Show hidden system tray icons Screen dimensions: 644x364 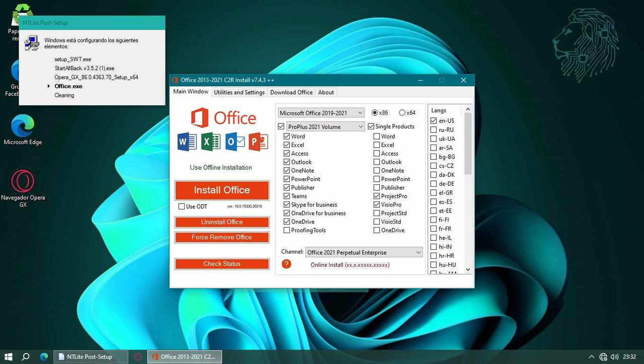592,357
